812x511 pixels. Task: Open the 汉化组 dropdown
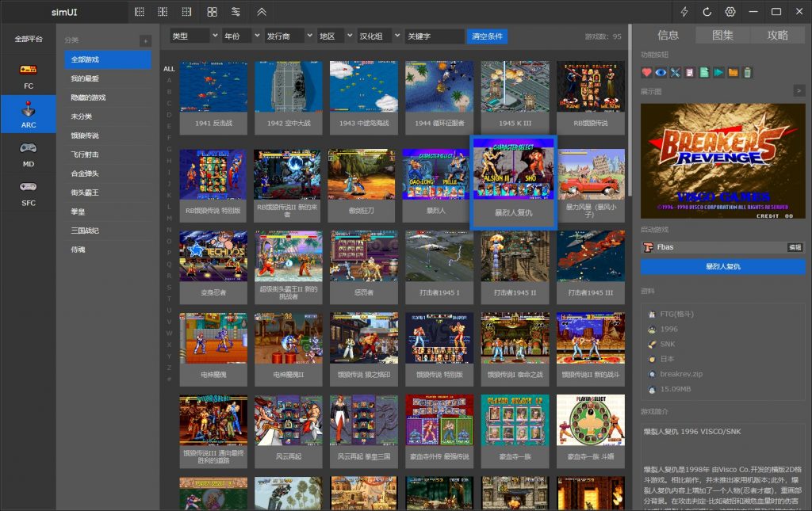point(377,36)
